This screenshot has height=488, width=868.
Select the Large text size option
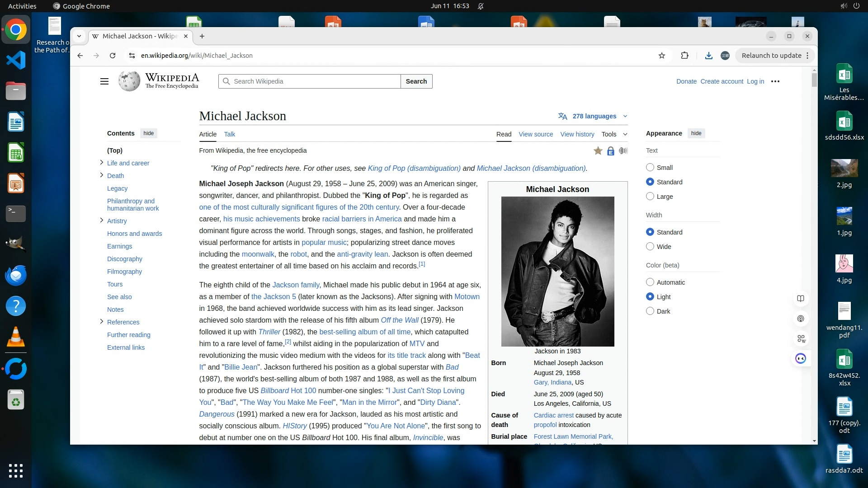click(650, 197)
